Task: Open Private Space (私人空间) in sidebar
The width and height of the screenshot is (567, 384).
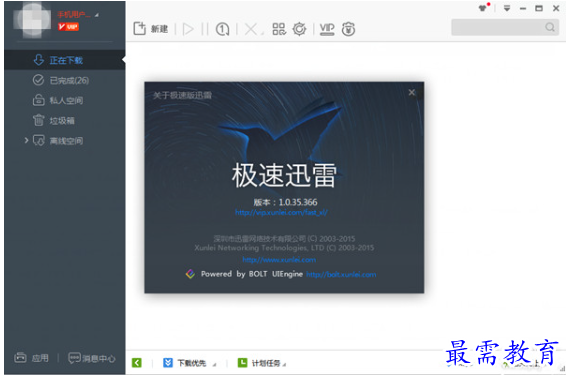Action: (x=65, y=100)
